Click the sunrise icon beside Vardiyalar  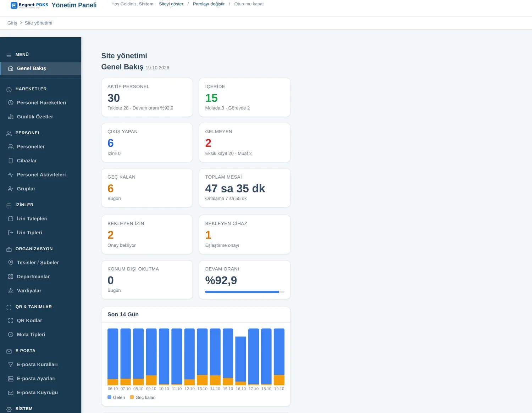11,291
